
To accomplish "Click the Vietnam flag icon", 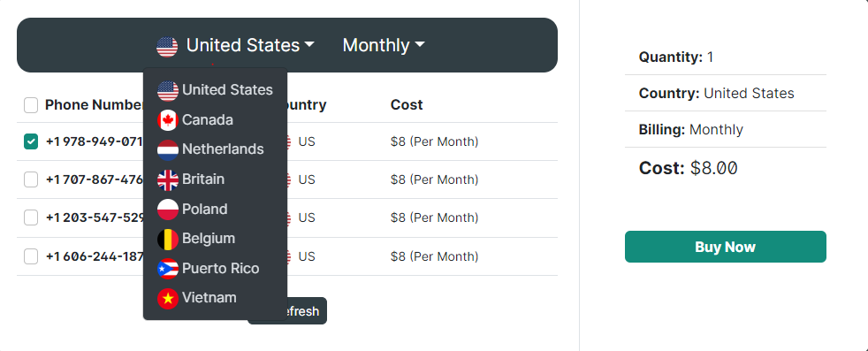I will click(x=168, y=299).
